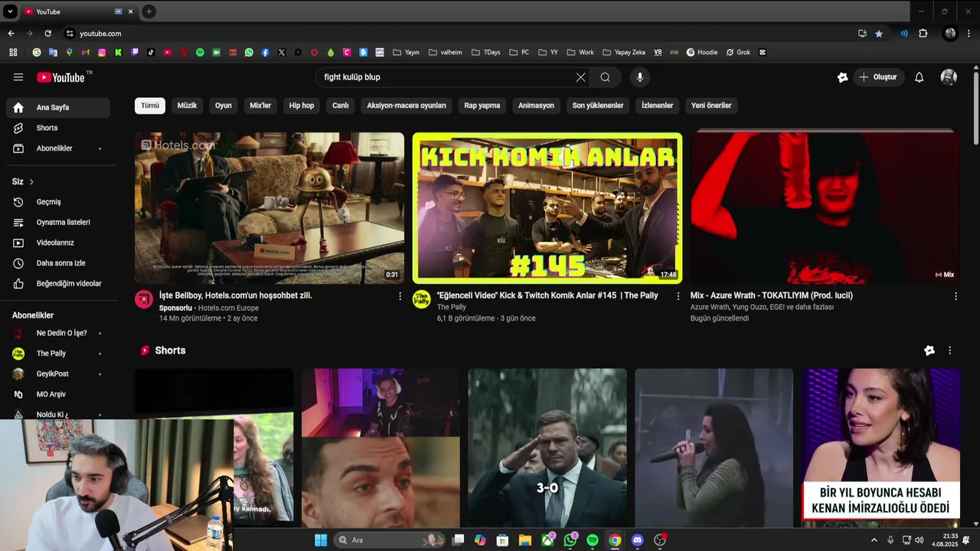Select the Son yüklenenler chip

598,106
